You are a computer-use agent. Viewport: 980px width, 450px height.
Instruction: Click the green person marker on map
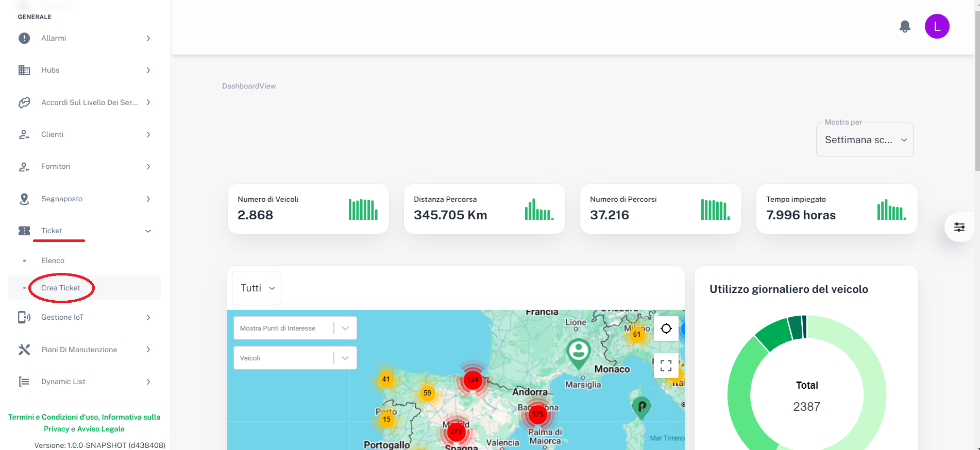579,353
